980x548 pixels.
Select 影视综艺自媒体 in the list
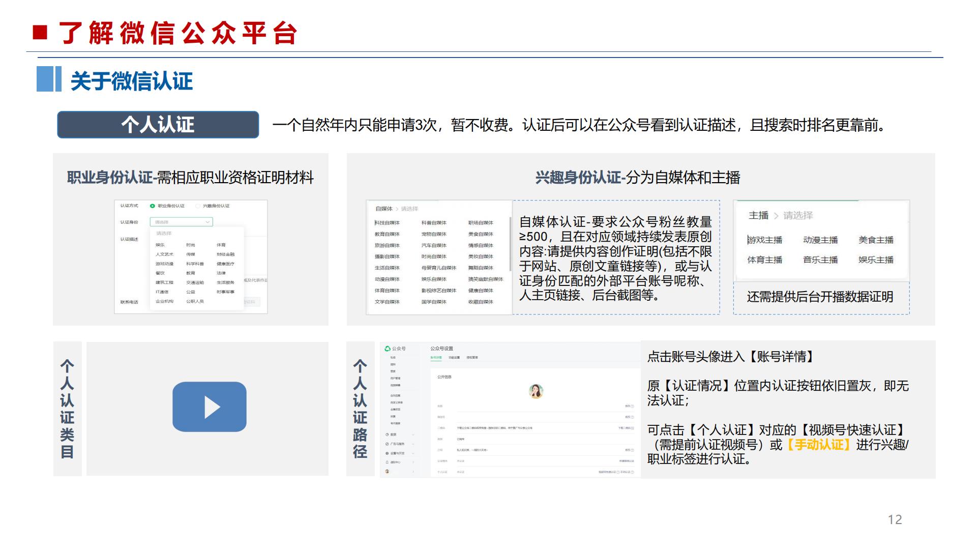tap(439, 291)
